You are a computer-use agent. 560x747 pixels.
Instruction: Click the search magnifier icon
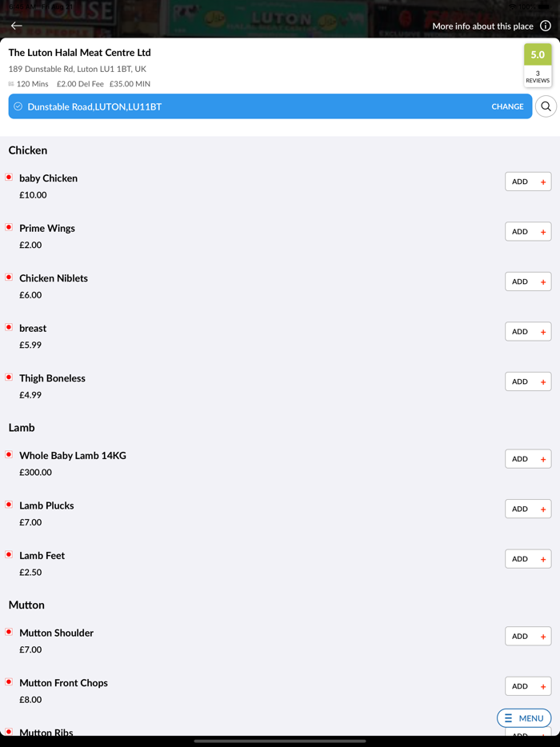(x=546, y=106)
